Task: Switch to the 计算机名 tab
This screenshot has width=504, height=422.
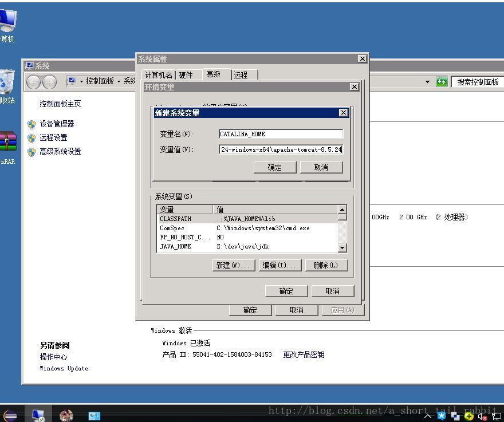Action: 159,75
